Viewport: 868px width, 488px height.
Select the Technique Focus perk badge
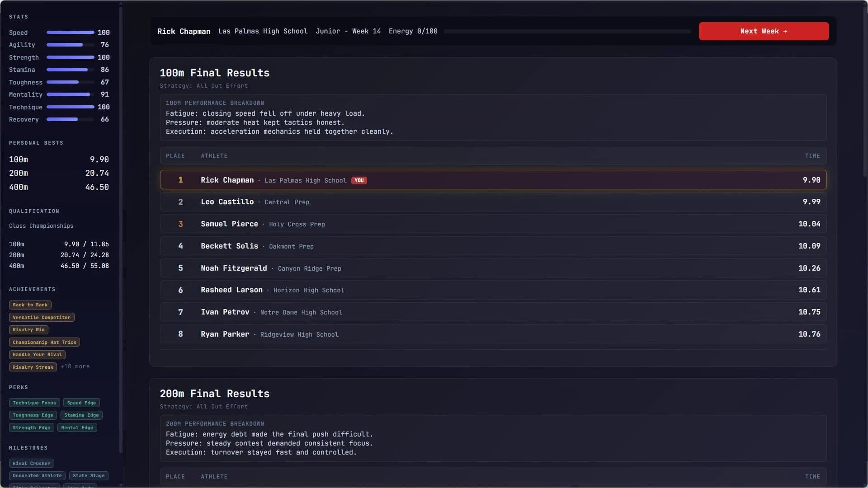[x=34, y=403]
